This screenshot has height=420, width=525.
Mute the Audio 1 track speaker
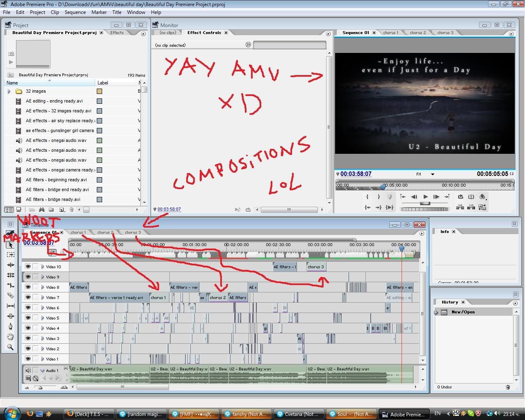(x=28, y=370)
